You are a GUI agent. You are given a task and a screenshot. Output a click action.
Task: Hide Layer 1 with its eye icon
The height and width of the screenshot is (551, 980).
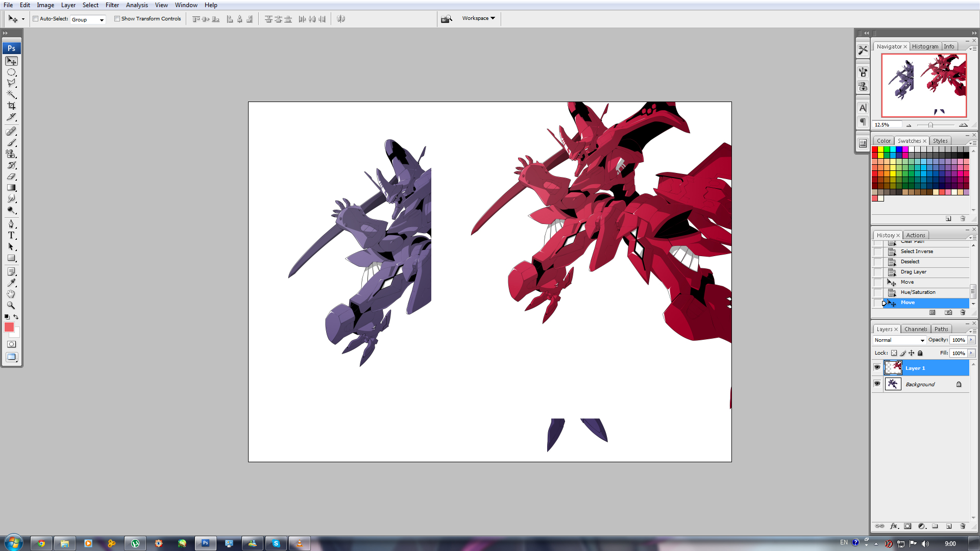[877, 367]
